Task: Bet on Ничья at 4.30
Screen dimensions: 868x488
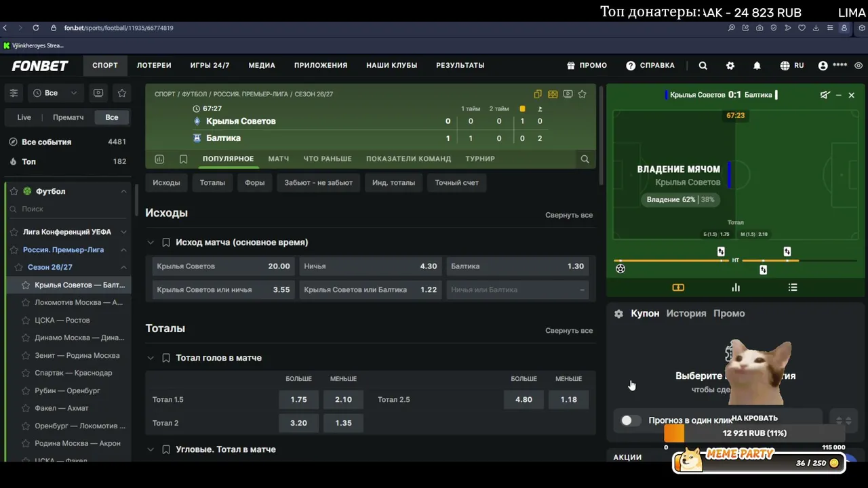Action: (x=370, y=266)
